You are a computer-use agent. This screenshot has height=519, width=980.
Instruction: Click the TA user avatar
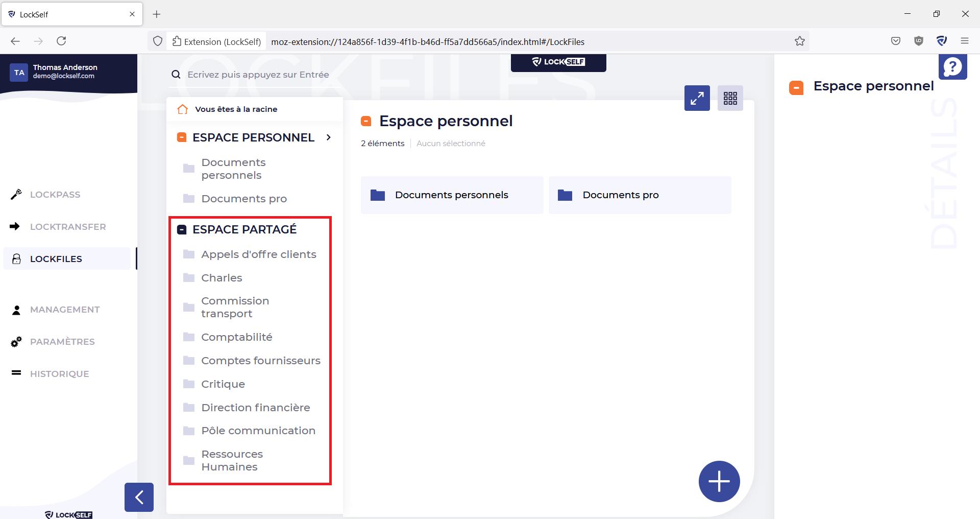pos(19,73)
